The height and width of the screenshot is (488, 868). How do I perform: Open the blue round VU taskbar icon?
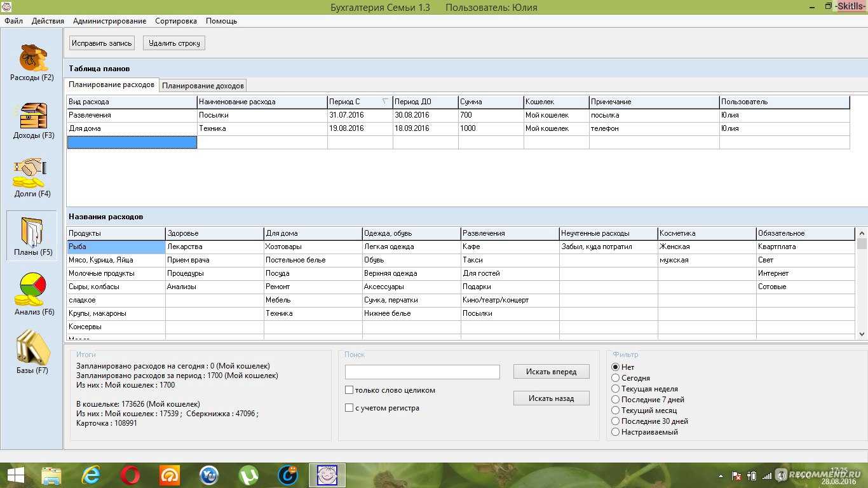point(209,475)
